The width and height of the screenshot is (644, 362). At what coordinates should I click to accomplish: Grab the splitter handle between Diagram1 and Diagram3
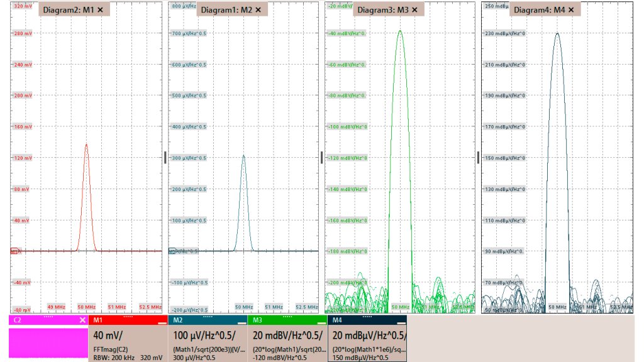pos(321,158)
